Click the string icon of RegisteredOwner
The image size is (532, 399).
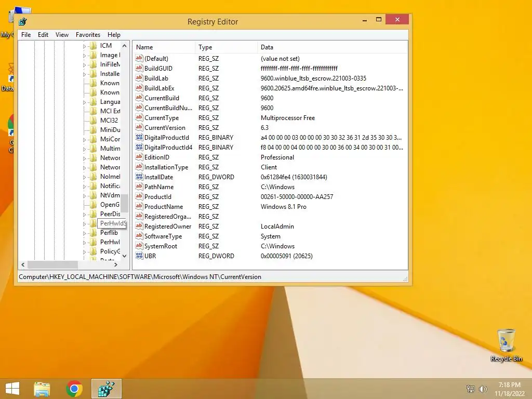(x=139, y=227)
